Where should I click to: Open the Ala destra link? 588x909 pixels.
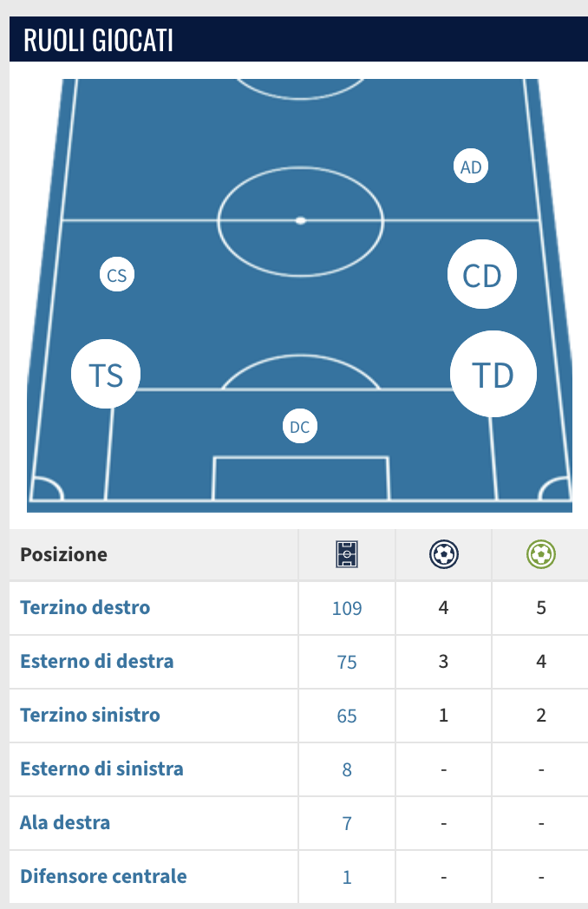coord(65,822)
